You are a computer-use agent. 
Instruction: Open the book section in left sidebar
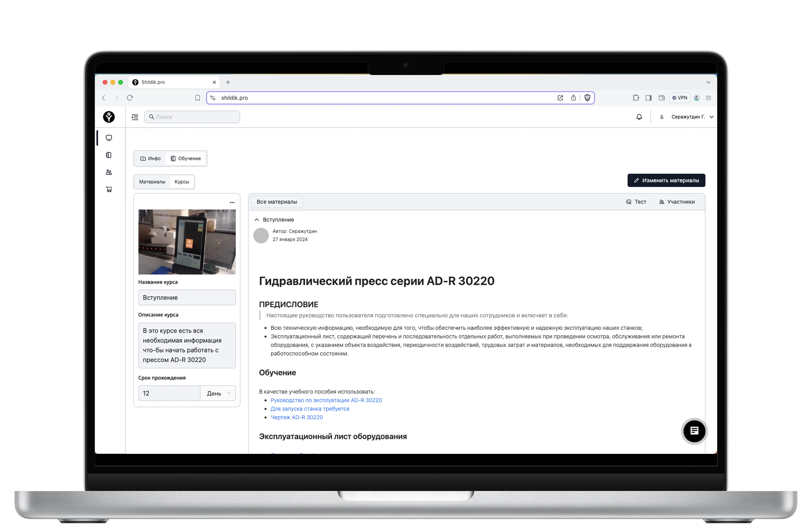(109, 155)
